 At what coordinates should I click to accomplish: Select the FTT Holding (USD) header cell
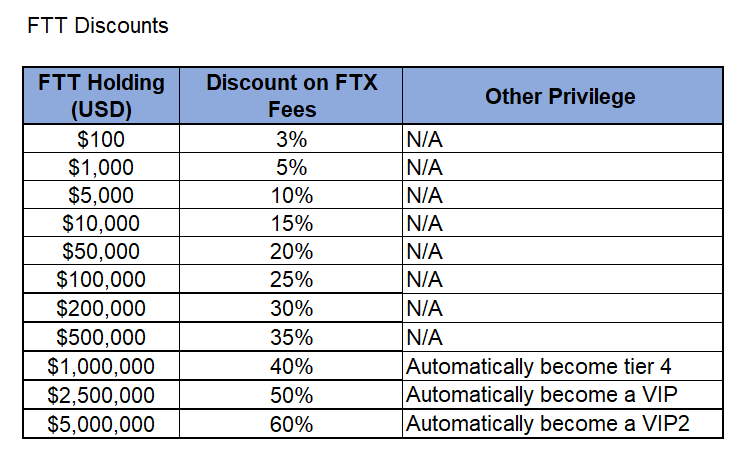coord(101,96)
